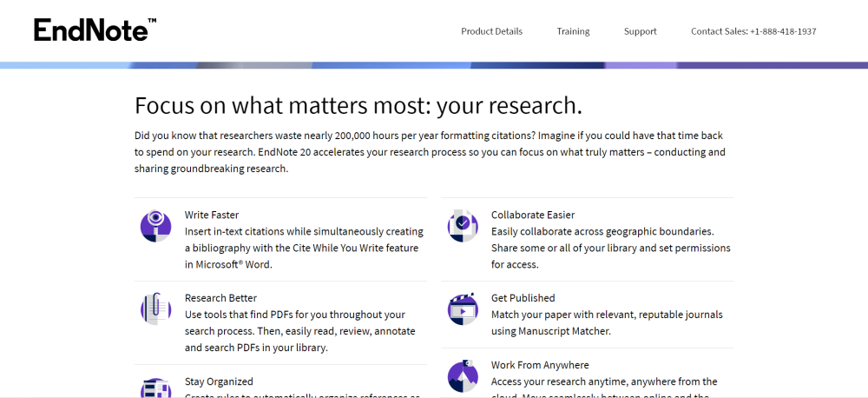Click Contact Sales phone number
The image size is (868, 398).
pyautogui.click(x=753, y=31)
